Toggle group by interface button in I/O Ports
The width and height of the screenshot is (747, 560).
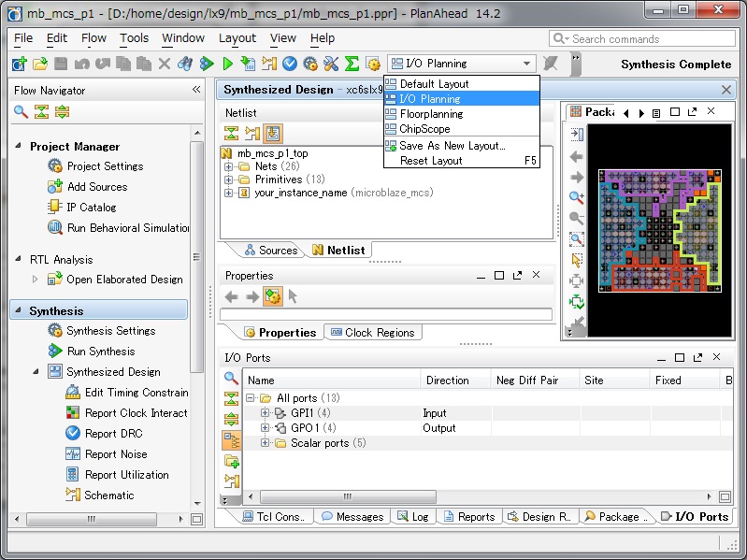tap(232, 440)
